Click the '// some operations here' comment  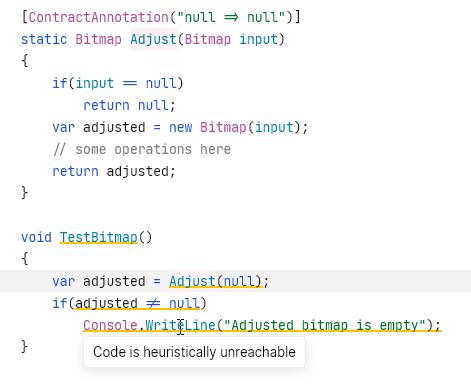pos(142,149)
